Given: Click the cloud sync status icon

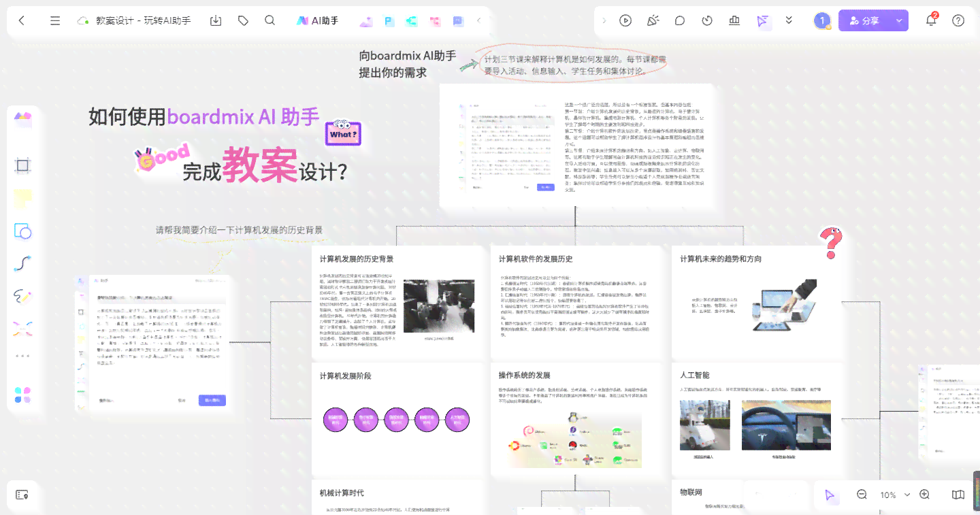Looking at the screenshot, I should pos(84,20).
